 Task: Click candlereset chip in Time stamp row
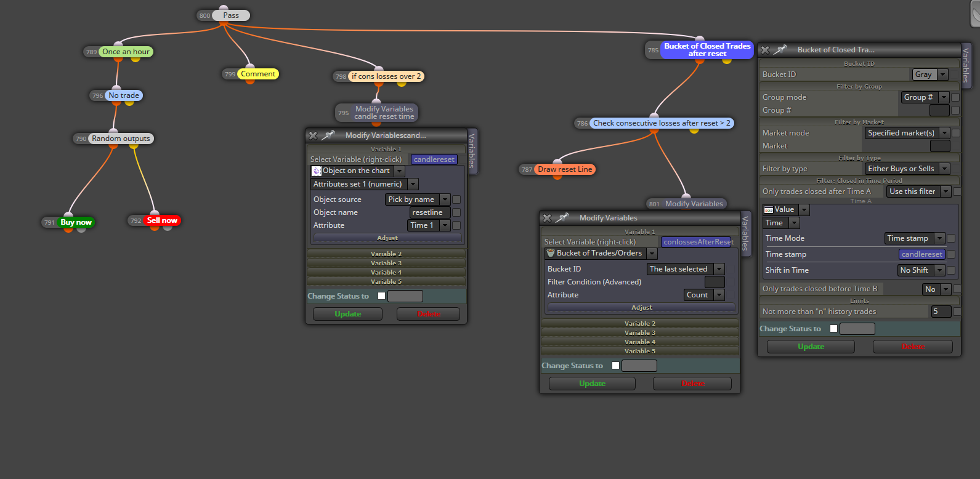click(922, 254)
